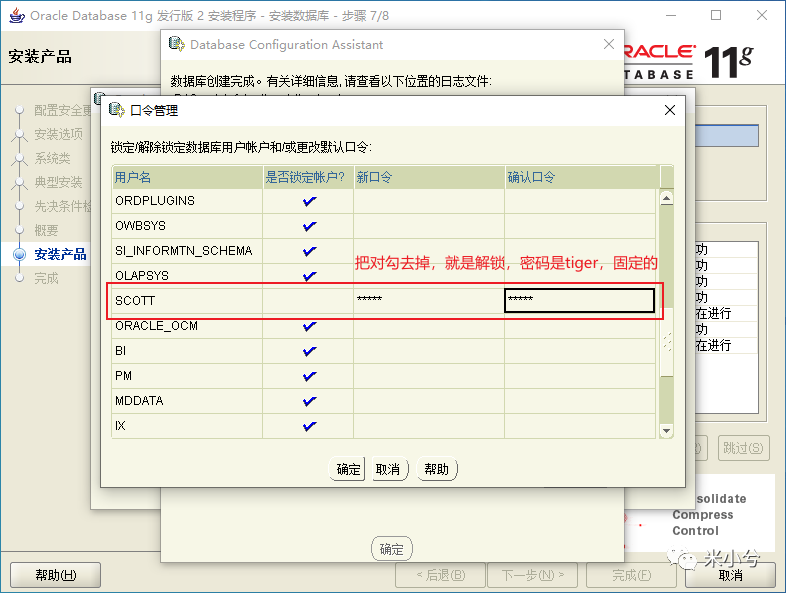Select the 安装产品 step in installer sidebar
The image size is (786, 593).
60,254
